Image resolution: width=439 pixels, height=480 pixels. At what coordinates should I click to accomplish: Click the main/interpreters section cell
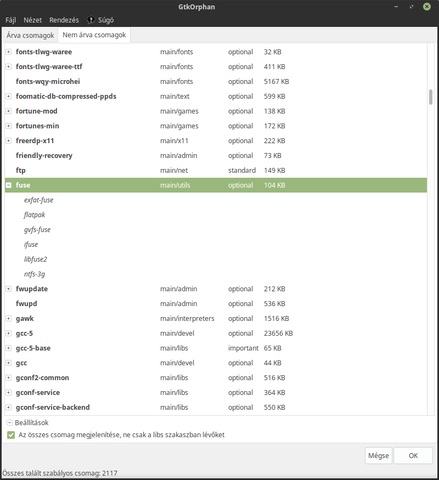pyautogui.click(x=187, y=318)
